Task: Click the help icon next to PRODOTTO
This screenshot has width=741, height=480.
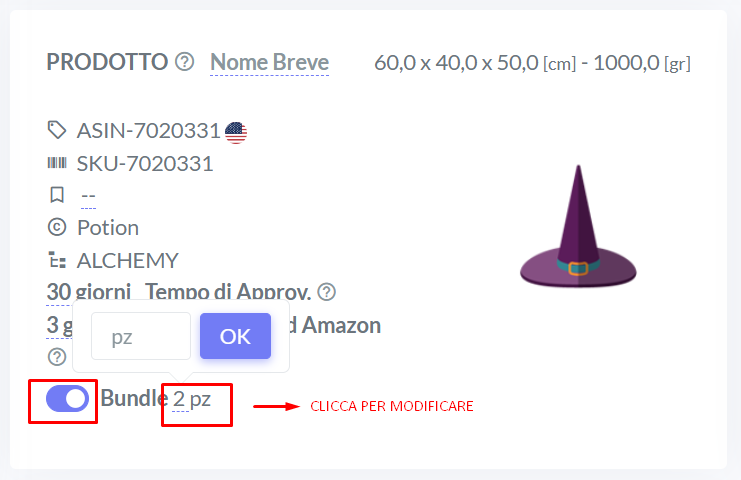Action: point(184,61)
